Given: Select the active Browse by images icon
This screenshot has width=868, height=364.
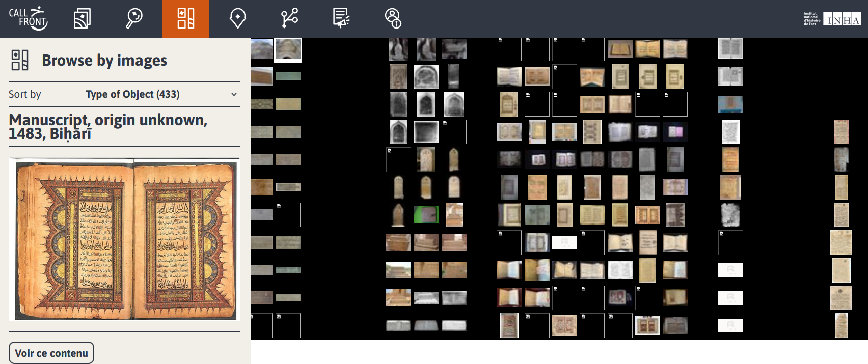Looking at the screenshot, I should (186, 19).
